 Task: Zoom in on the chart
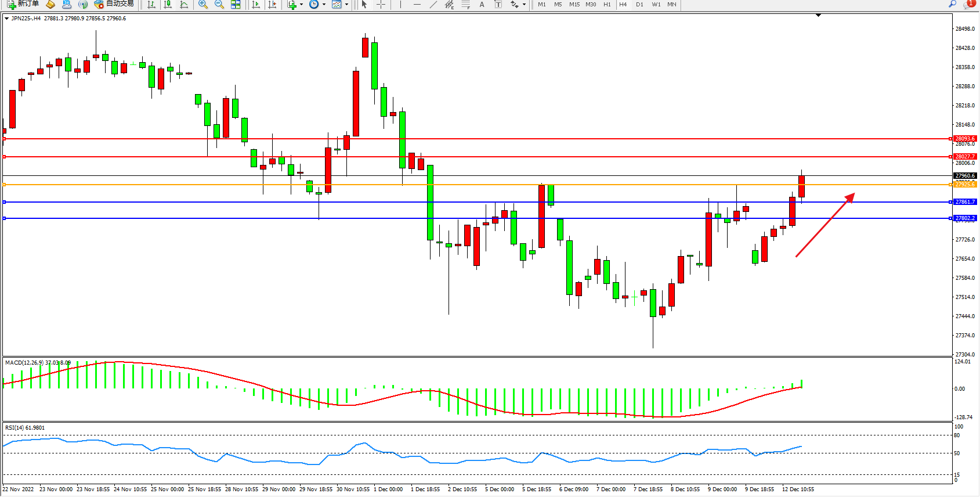coord(203,5)
